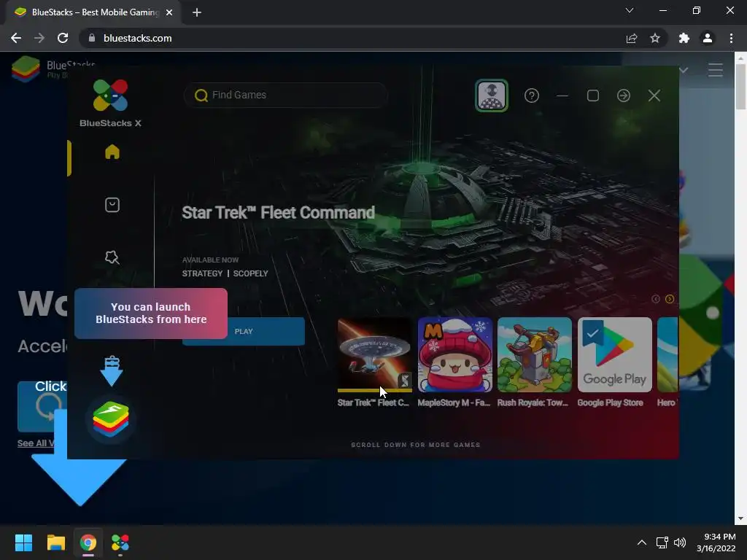This screenshot has width=747, height=560.
Task: Open website hamburger menu
Action: [715, 70]
